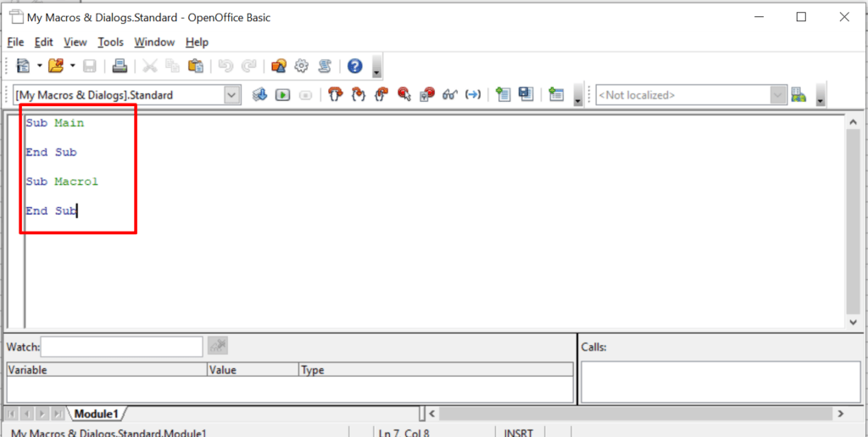Image resolution: width=868 pixels, height=437 pixels.
Task: Open the Help menu
Action: coord(197,42)
